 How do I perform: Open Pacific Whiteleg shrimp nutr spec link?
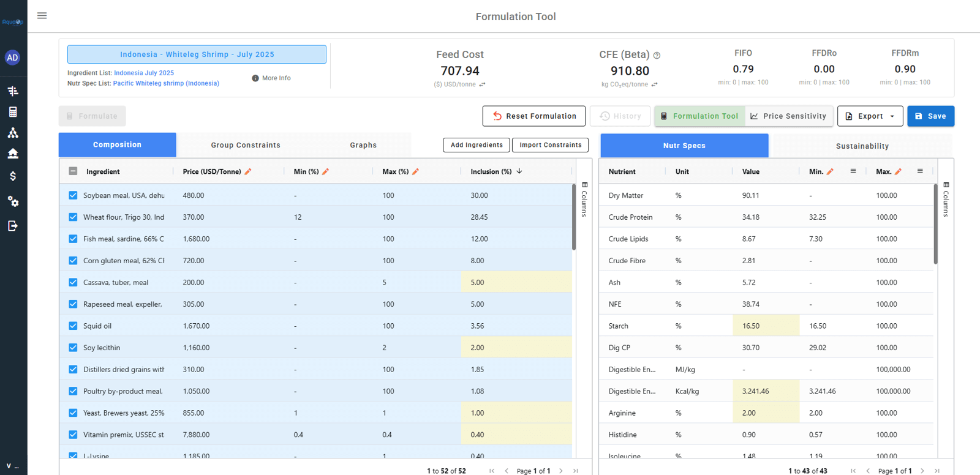click(166, 83)
